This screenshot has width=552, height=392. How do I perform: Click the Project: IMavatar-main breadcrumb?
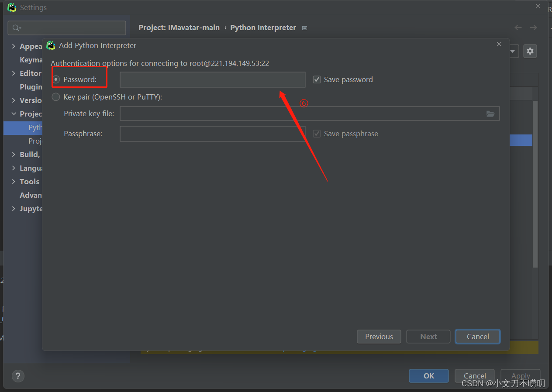(179, 28)
